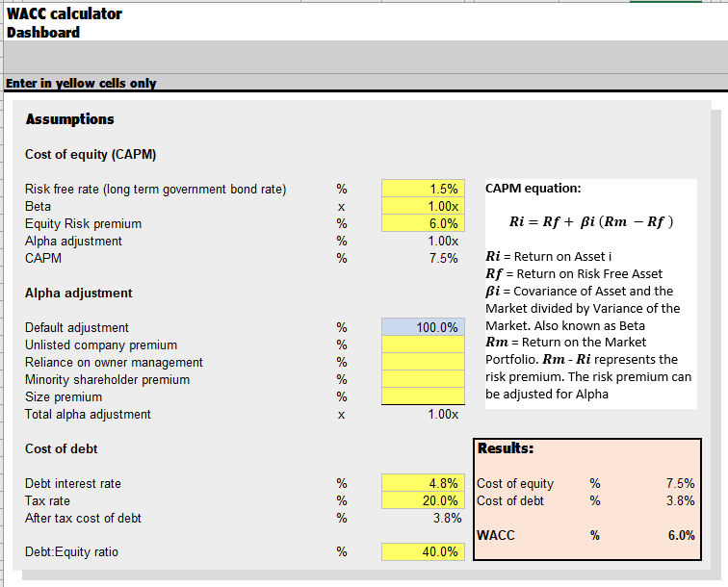This screenshot has height=587, width=728.
Task: Click the Cost of equity (CAPM) heading
Action: coord(91,155)
